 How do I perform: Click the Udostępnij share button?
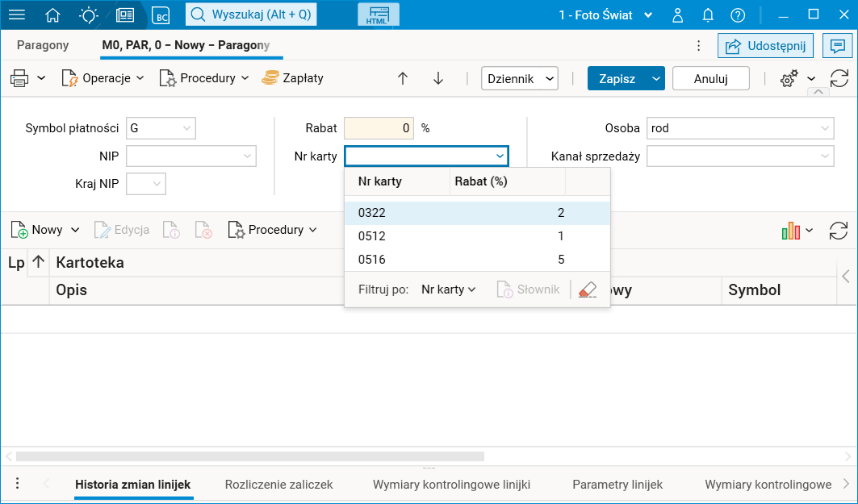pyautogui.click(x=765, y=46)
